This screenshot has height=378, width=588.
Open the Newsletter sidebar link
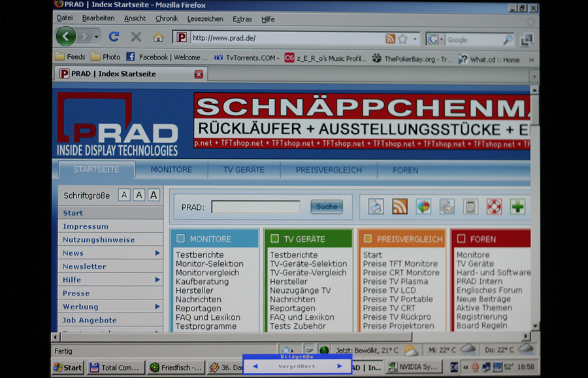click(x=84, y=267)
